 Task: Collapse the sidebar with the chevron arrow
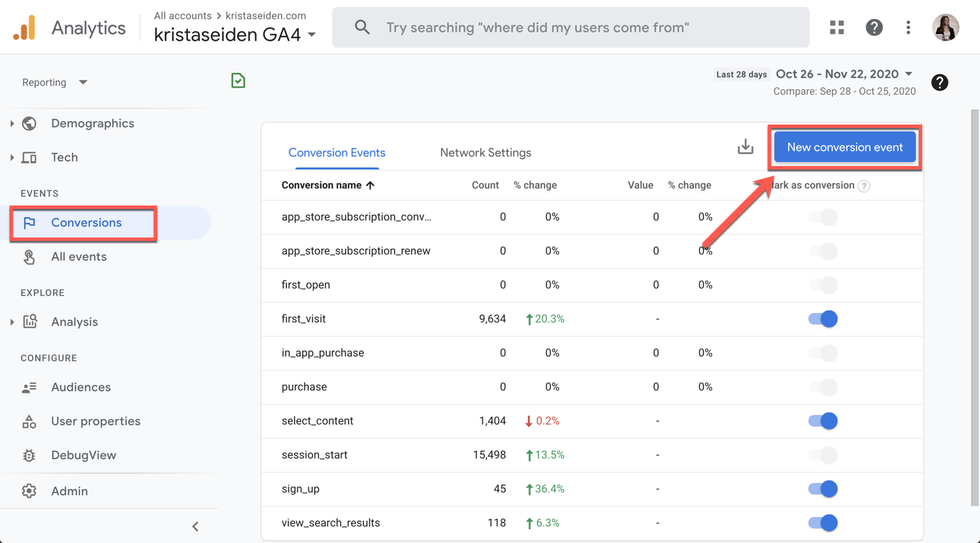195,526
